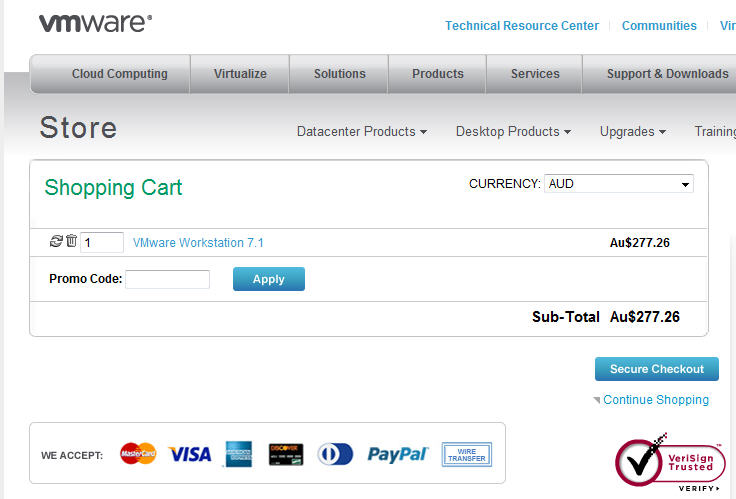Click the item price Au$277.26 in the product row

(x=640, y=243)
